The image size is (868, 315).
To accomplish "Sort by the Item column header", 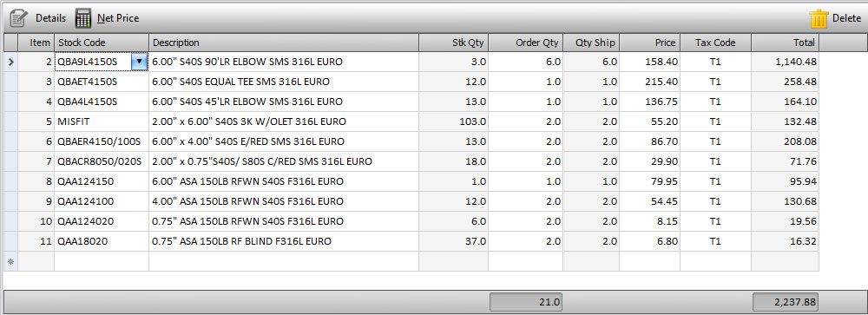I will click(36, 43).
